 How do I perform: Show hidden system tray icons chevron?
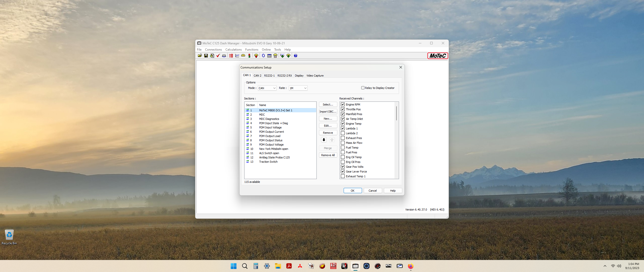click(605, 266)
